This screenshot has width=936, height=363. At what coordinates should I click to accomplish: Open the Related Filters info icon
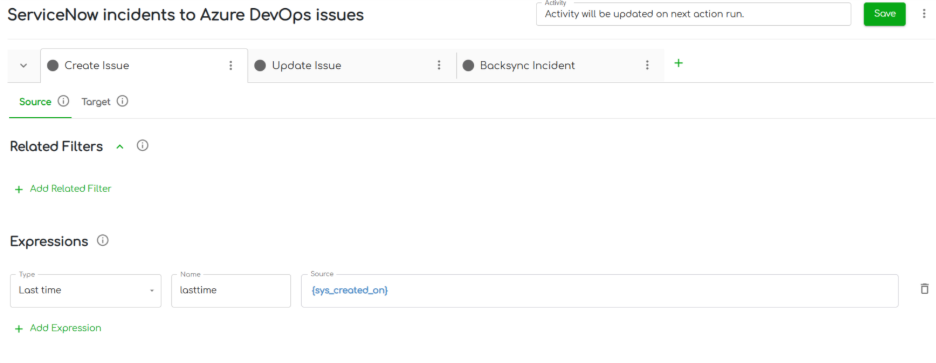click(x=142, y=145)
